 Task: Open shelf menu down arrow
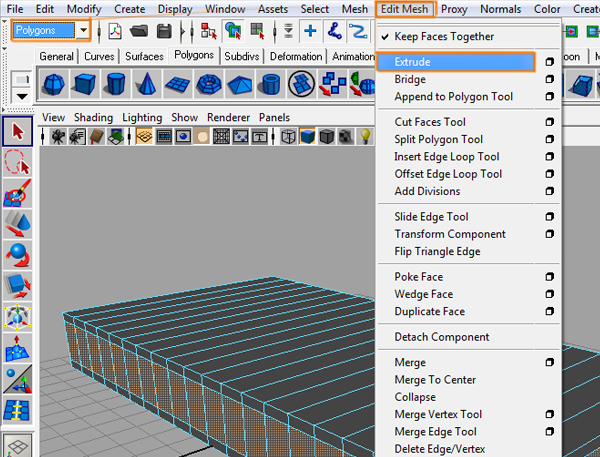pyautogui.click(x=22, y=96)
